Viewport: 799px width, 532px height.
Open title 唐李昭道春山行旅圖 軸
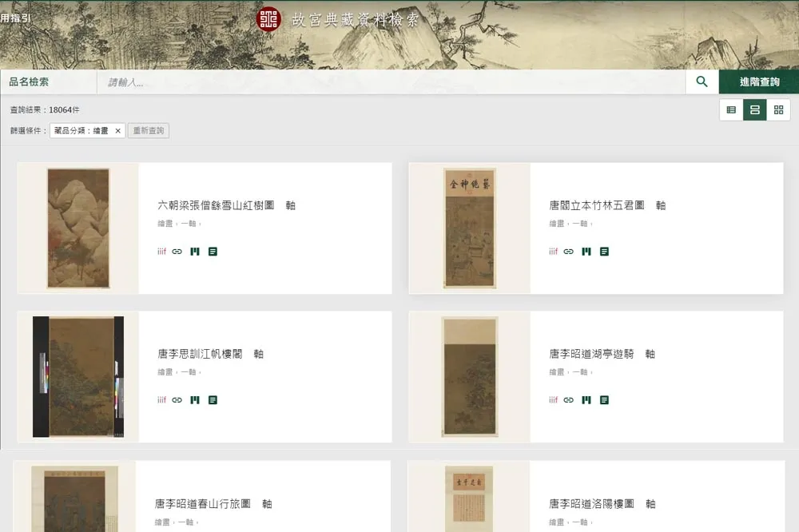pyautogui.click(x=213, y=504)
